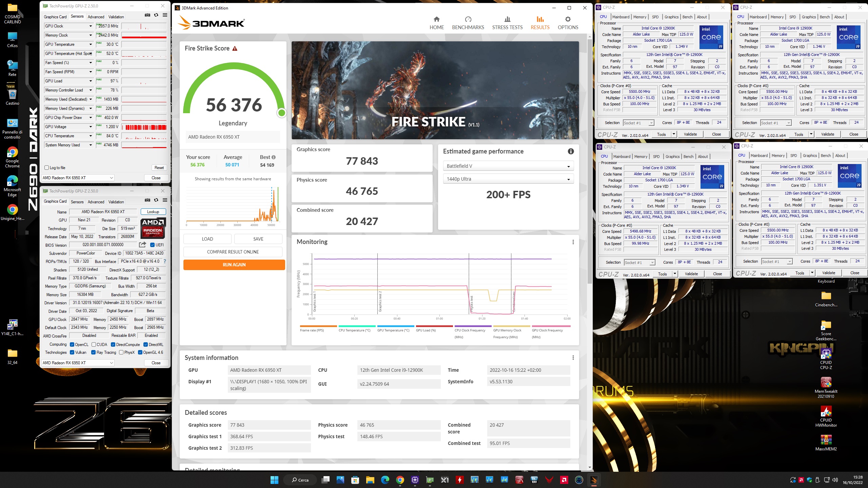Click the refresh icon in GPU-Z Sensors window
The width and height of the screenshot is (868, 488).
pos(156,15)
